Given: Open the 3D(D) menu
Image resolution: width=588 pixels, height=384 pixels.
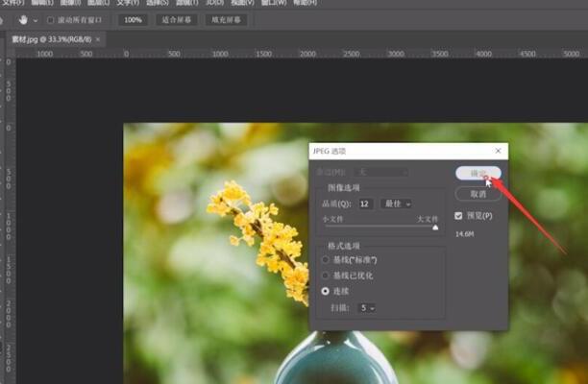Looking at the screenshot, I should (x=215, y=3).
